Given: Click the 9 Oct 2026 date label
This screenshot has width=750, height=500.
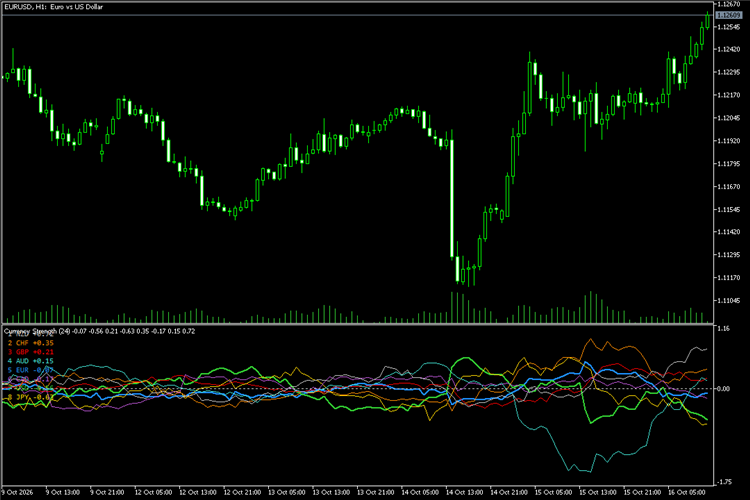Looking at the screenshot, I should point(17,492).
